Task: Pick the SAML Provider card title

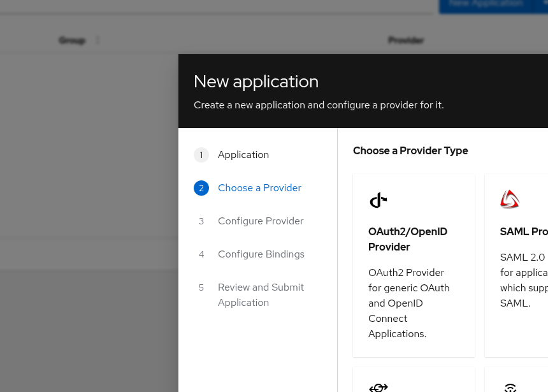Action: [x=524, y=231]
